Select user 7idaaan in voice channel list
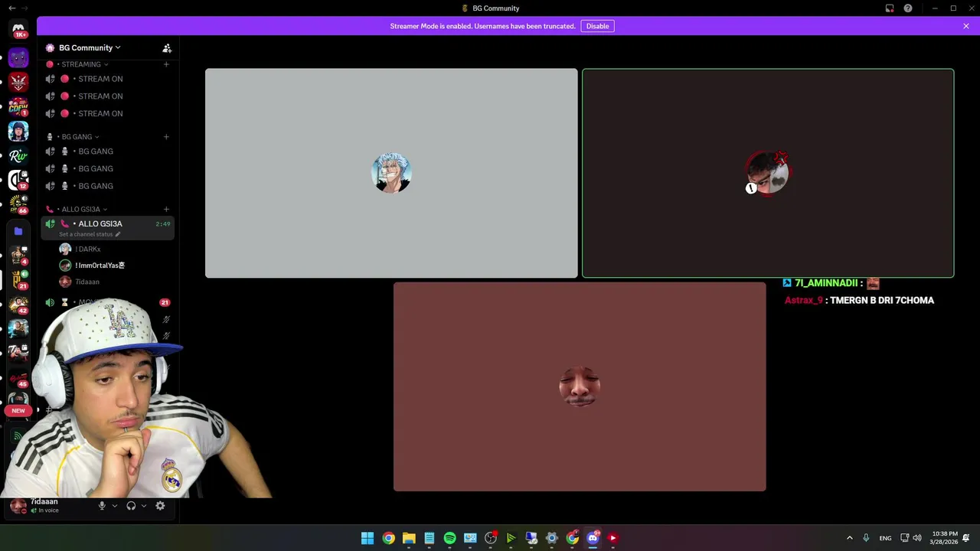Viewport: 980px width, 551px height. point(87,282)
